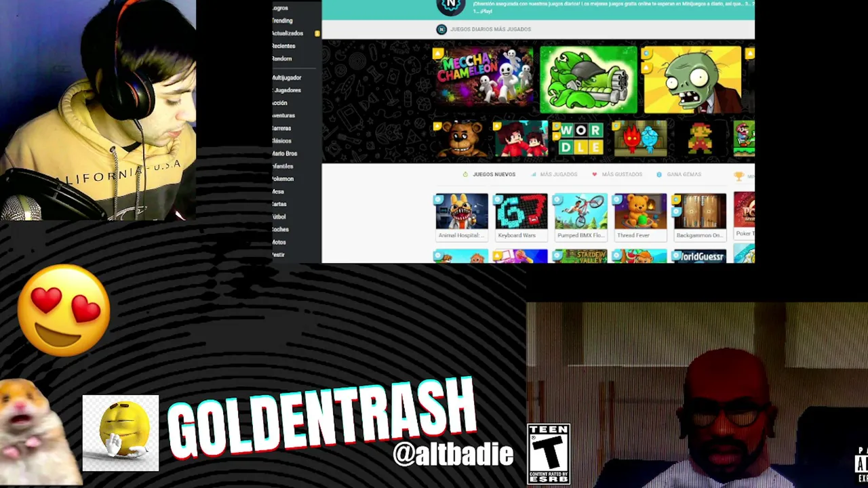The height and width of the screenshot is (488, 868).
Task: Click the Thread Fever title link
Action: point(633,235)
